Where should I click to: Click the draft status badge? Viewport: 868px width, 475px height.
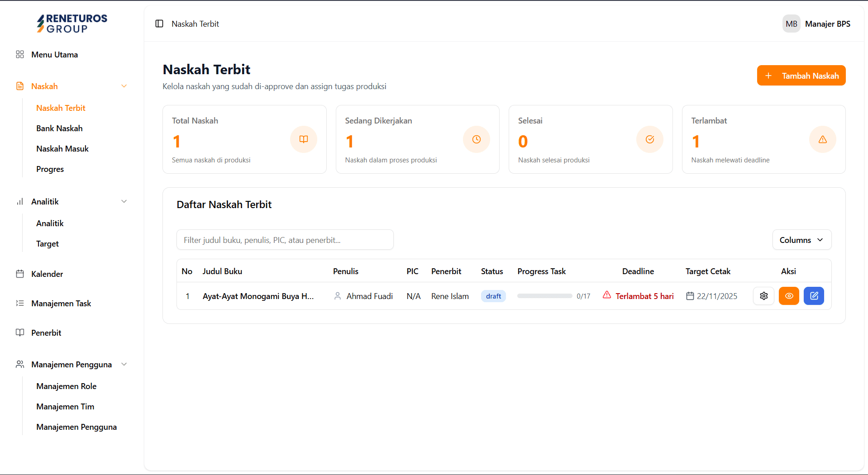coord(493,296)
